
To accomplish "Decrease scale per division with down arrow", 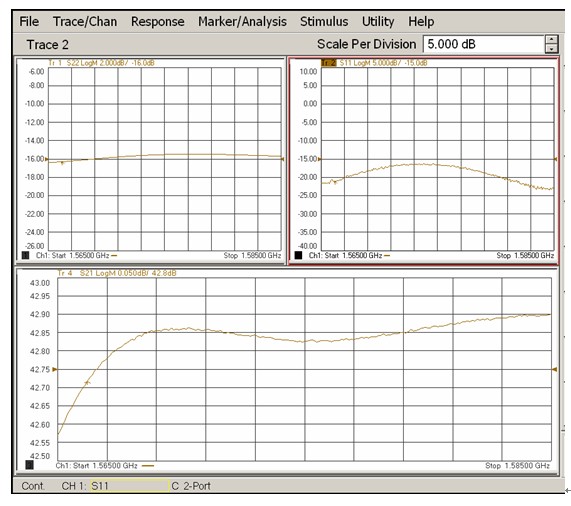I will (x=552, y=49).
